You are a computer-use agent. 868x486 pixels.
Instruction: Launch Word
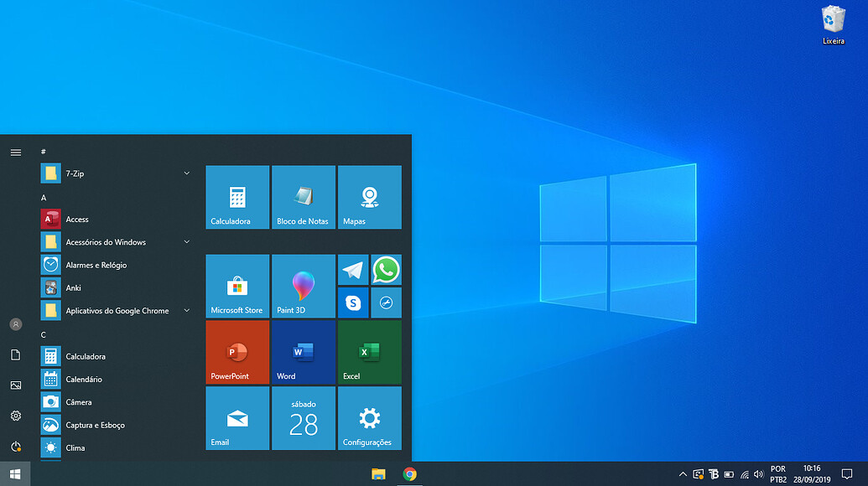coord(303,352)
